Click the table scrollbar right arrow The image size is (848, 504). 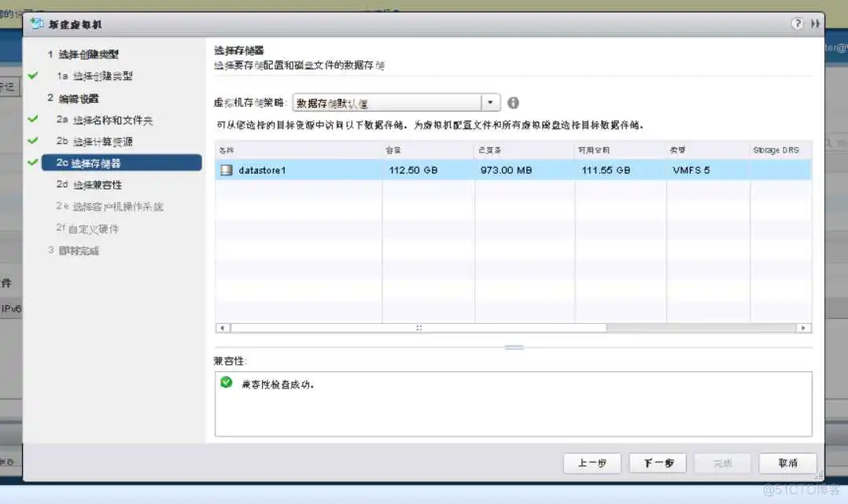pyautogui.click(x=804, y=328)
